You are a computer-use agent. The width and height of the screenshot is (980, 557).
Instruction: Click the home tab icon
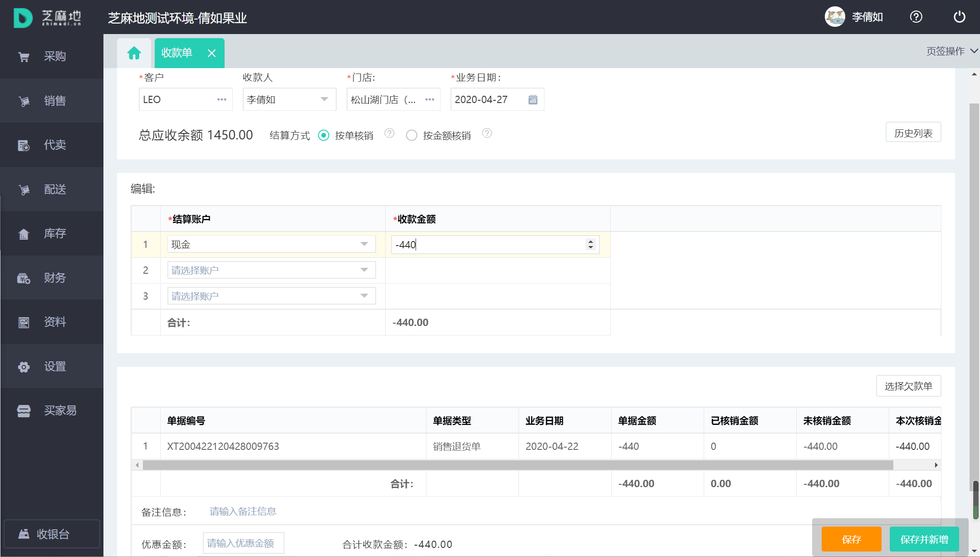pyautogui.click(x=134, y=53)
